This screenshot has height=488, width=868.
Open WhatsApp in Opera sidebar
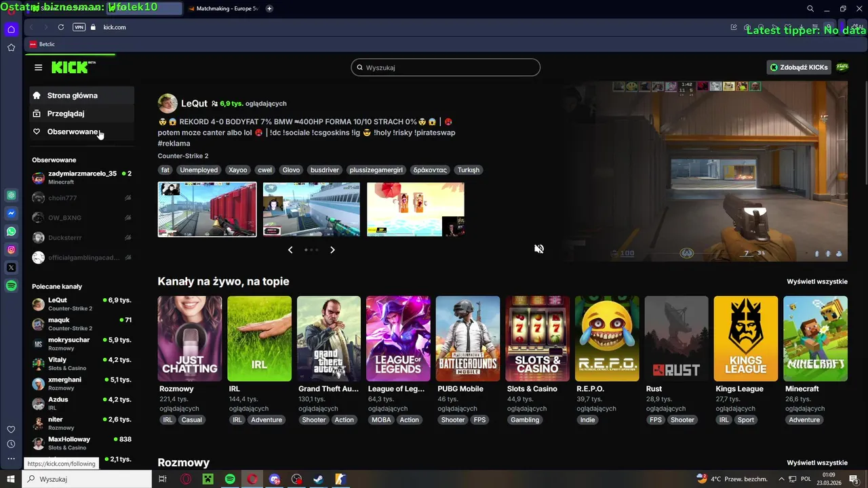(x=11, y=232)
